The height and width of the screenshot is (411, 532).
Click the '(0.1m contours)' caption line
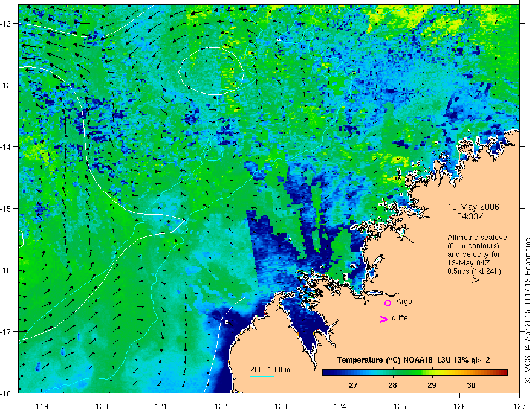473,246
